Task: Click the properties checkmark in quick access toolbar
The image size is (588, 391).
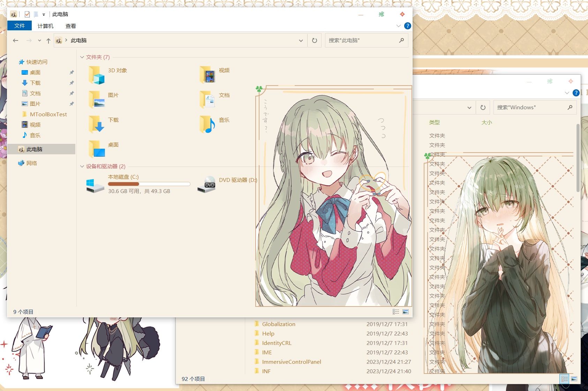Action: click(x=27, y=14)
